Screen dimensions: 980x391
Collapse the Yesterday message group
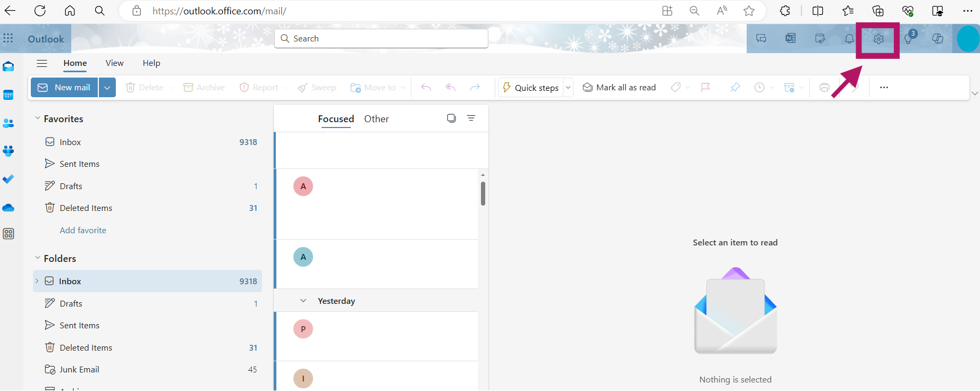click(x=303, y=301)
